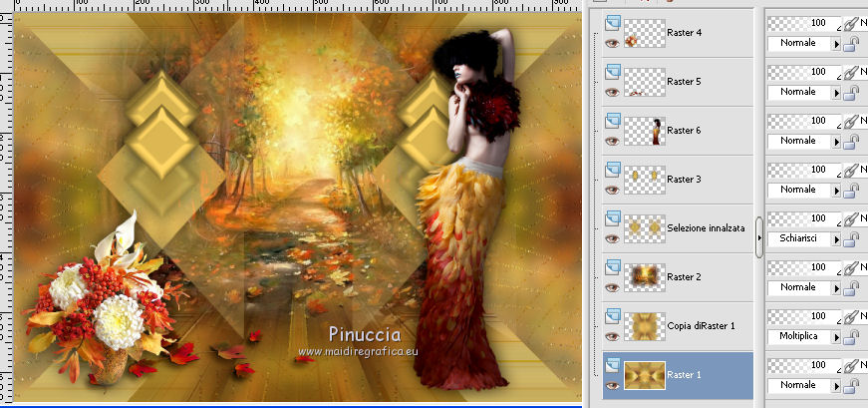The image size is (868, 408).
Task: Click the opacity slider of Raster 1
Action: (806, 365)
